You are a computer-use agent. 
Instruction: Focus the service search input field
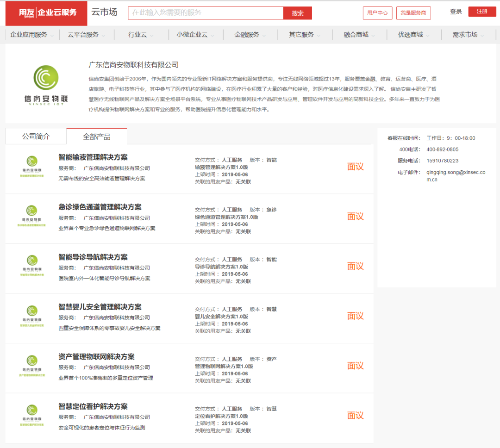(x=206, y=13)
